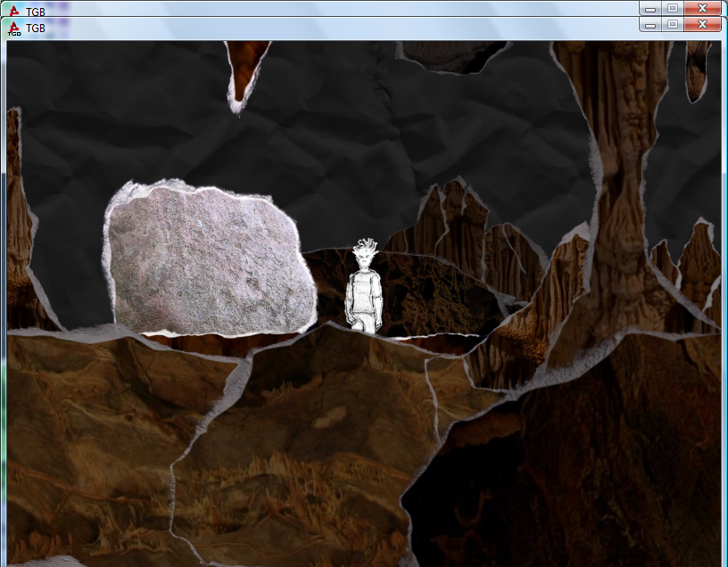Screen dimensions: 728x567
Task: Close the back TGB window
Action: (702, 8)
